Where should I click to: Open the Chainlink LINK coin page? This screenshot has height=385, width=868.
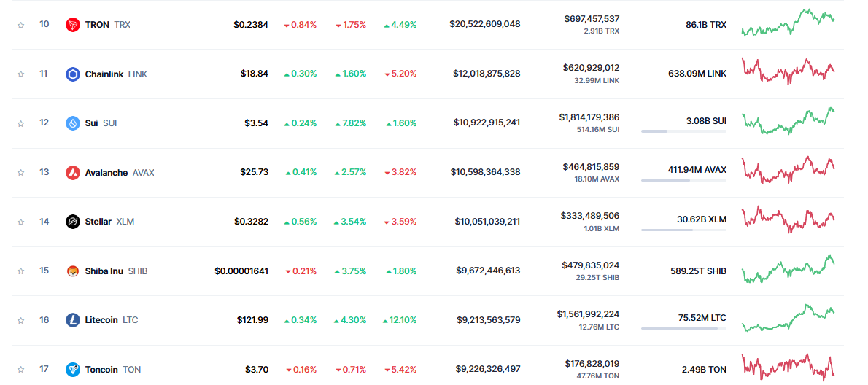click(116, 74)
